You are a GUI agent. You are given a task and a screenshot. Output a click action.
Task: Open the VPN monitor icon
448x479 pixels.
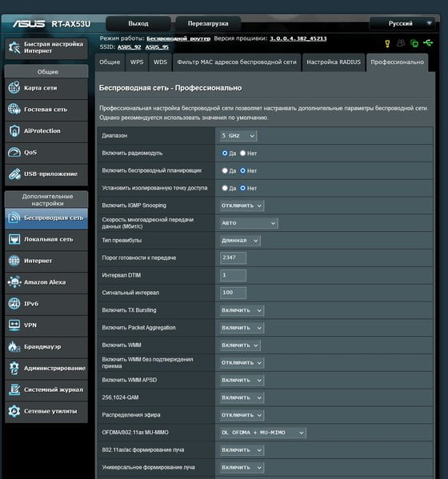(x=14, y=325)
